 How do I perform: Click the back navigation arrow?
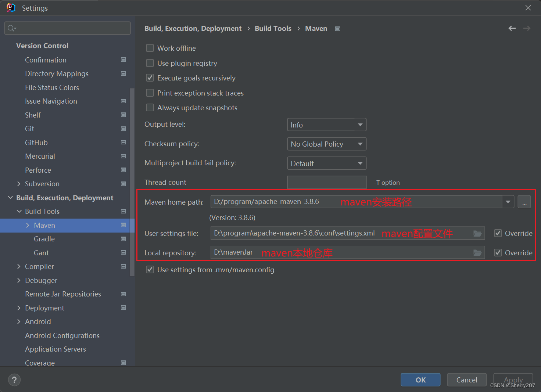point(512,28)
